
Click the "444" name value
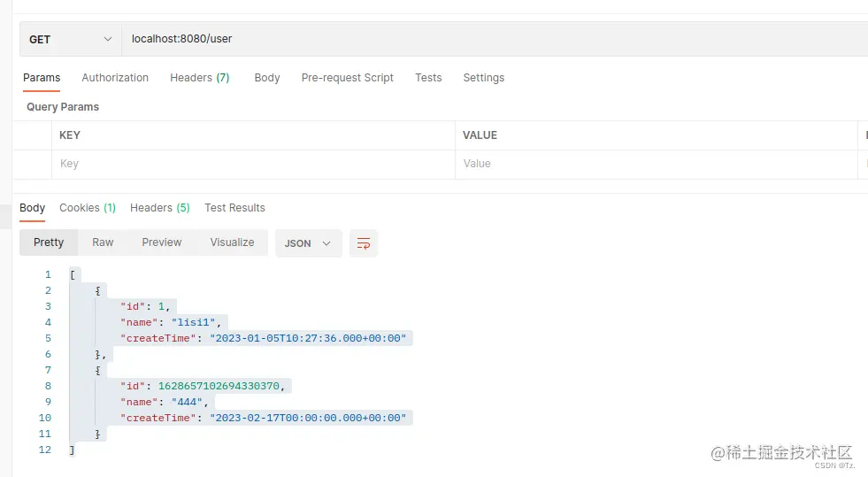point(187,403)
